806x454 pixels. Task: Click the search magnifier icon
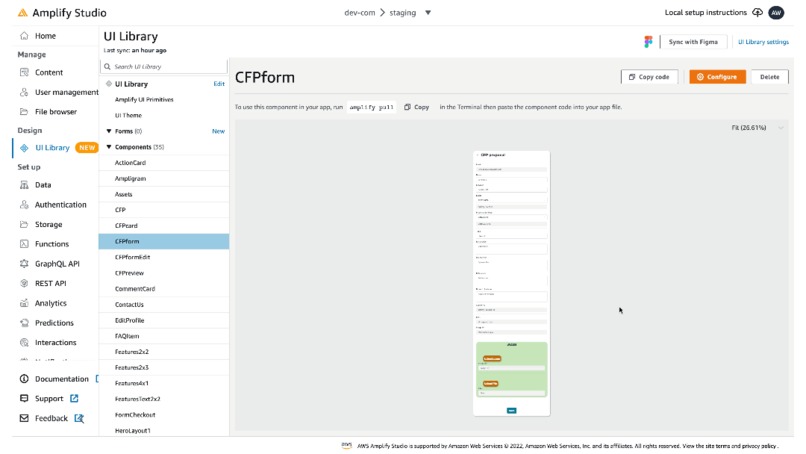(107, 66)
